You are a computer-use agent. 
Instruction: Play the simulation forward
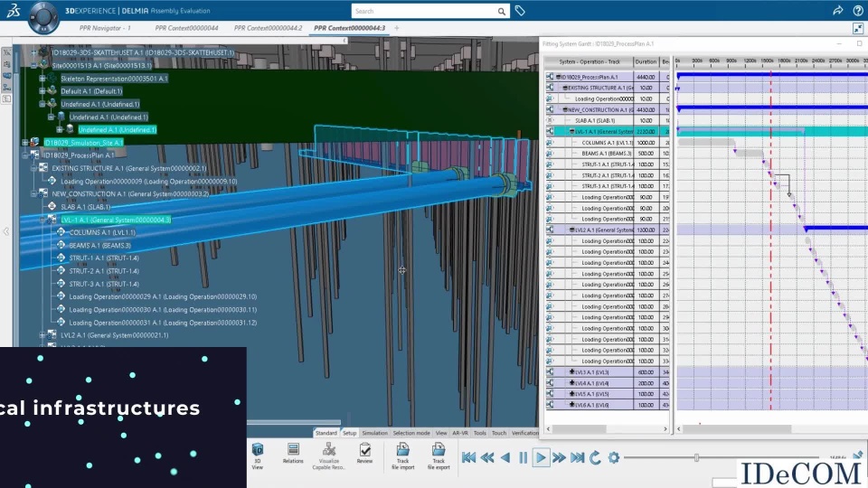(x=541, y=458)
